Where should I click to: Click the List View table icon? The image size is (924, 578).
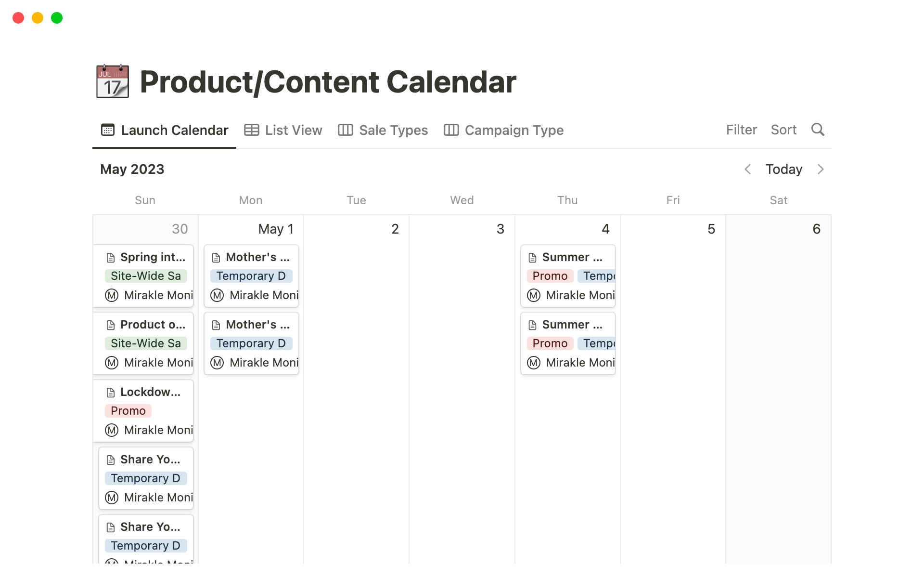point(251,130)
